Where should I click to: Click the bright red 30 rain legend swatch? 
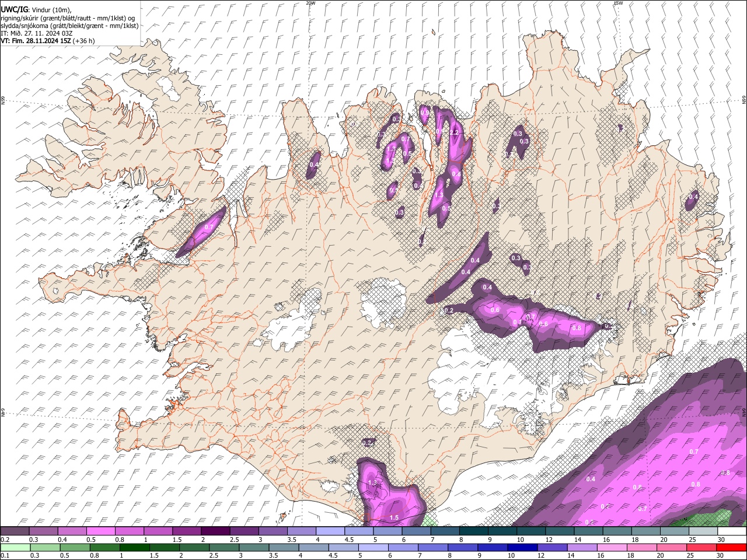click(x=731, y=547)
